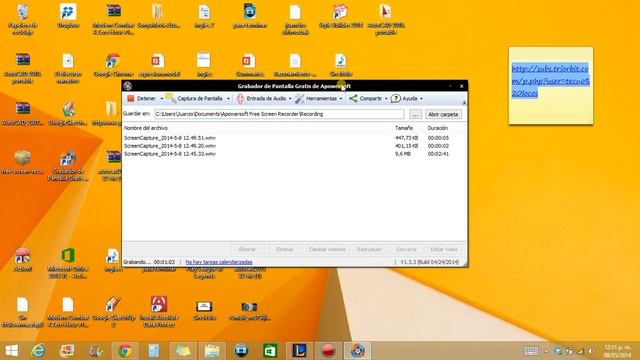Open the Ayuda help menu
This screenshot has width=640, height=360.
pyautogui.click(x=404, y=98)
